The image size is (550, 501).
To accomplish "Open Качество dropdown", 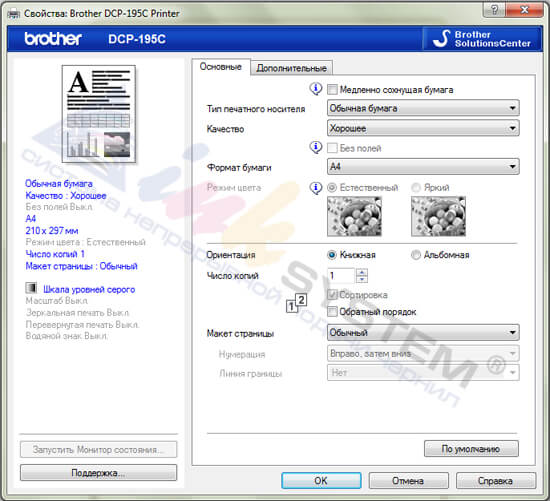I will 423,128.
